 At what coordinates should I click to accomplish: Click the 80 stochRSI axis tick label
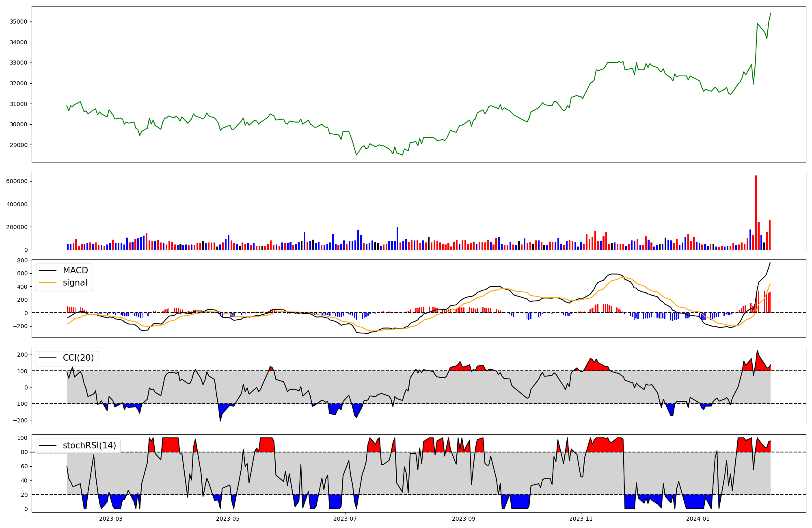tap(24, 452)
